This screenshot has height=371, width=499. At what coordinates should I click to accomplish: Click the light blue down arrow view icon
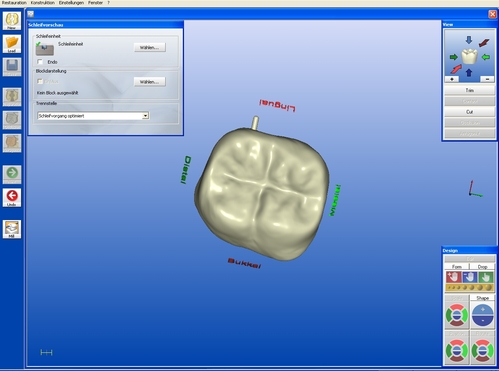pos(469,40)
